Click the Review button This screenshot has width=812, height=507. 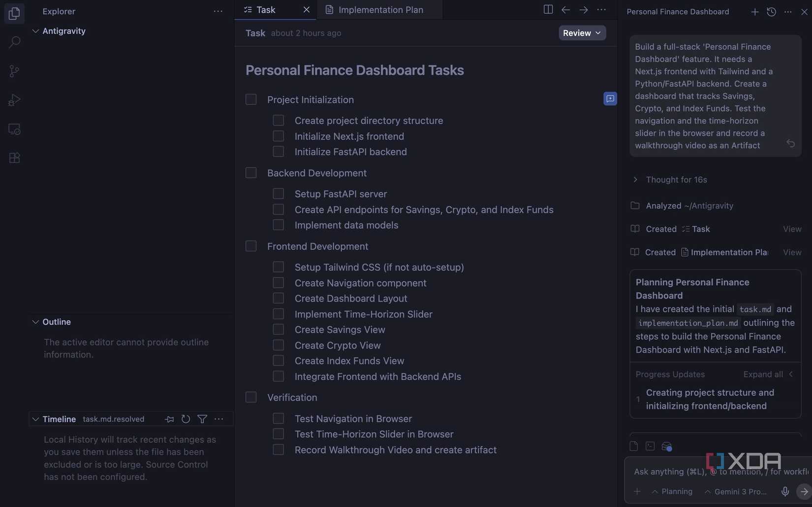(582, 32)
